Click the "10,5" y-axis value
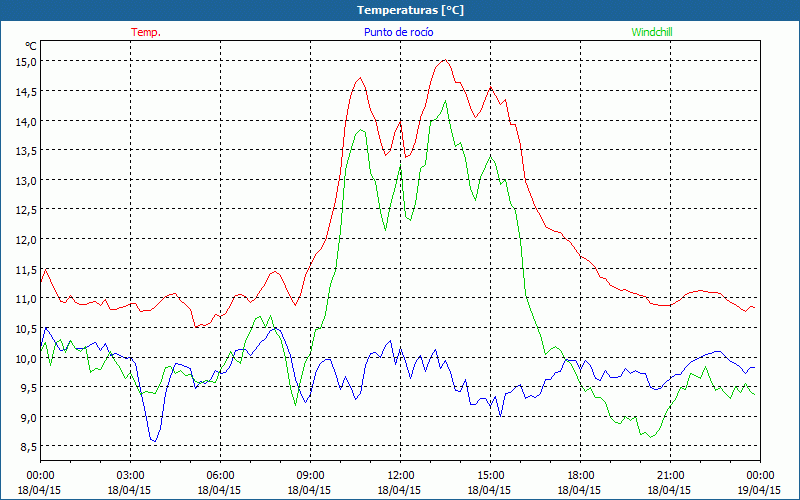 click(x=27, y=329)
